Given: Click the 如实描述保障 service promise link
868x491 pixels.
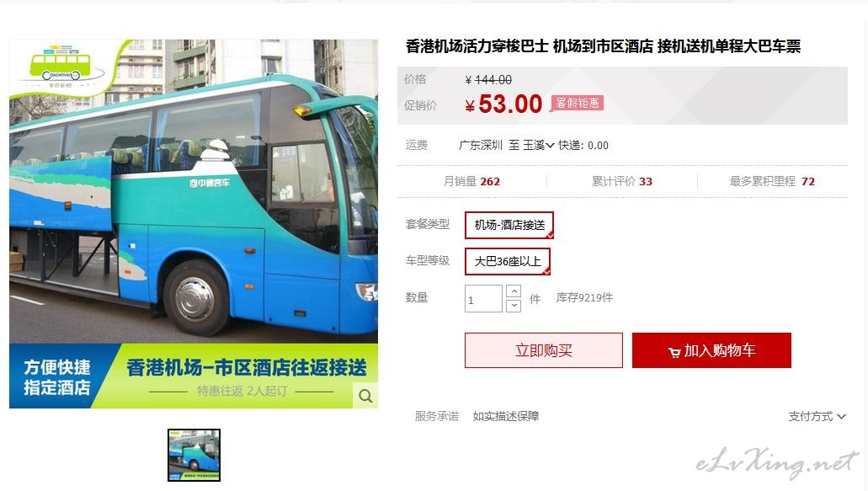Looking at the screenshot, I should [x=505, y=416].
